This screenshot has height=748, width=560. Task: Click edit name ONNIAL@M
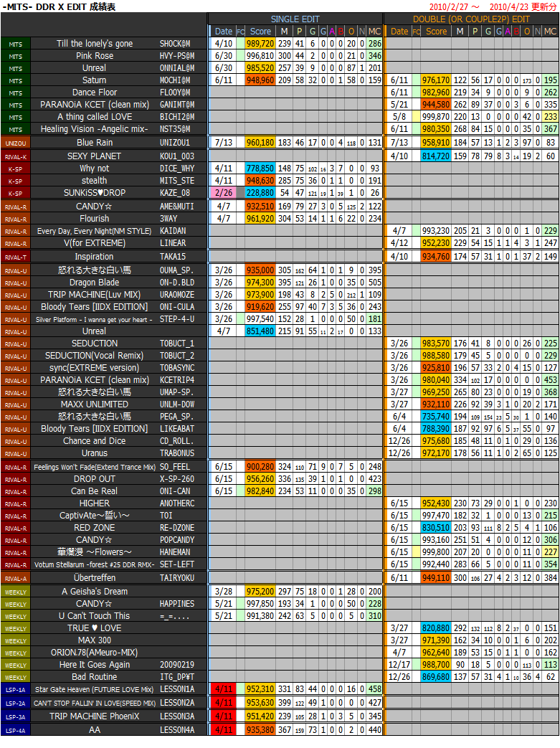point(177,68)
